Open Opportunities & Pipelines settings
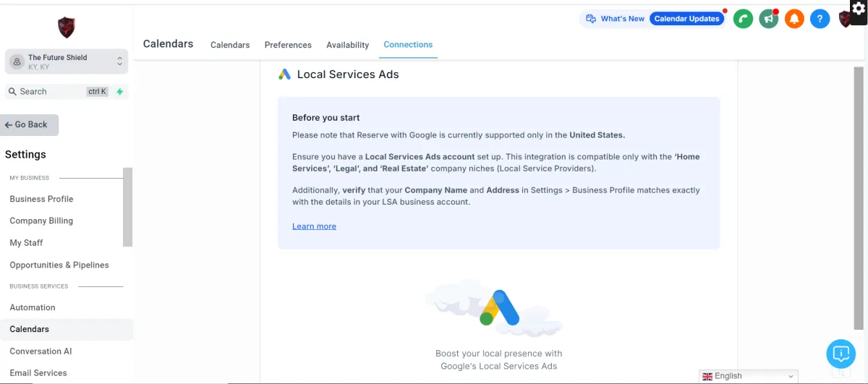The image size is (868, 384). pyautogui.click(x=59, y=265)
